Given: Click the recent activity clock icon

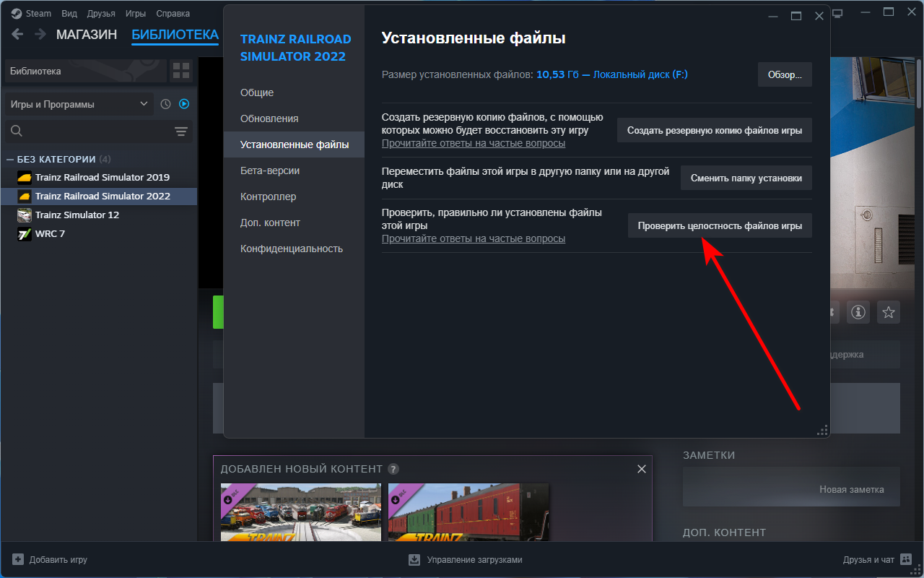Looking at the screenshot, I should click(165, 104).
